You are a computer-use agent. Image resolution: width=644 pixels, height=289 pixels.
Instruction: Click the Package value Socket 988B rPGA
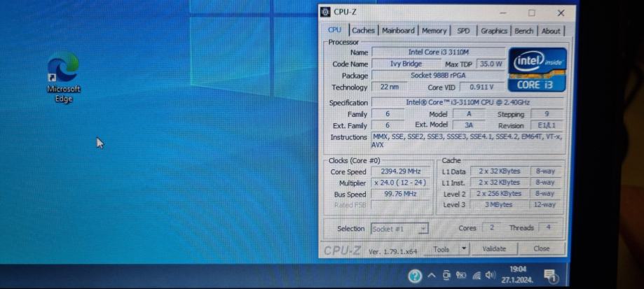coord(438,76)
